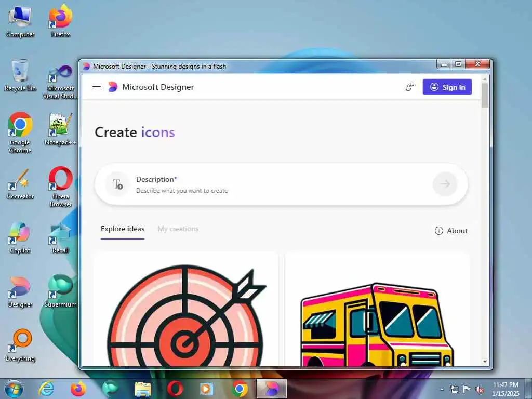Image resolution: width=532 pixels, height=399 pixels.
Task: Click the Microsoft Designer logo icon
Action: pos(113,87)
